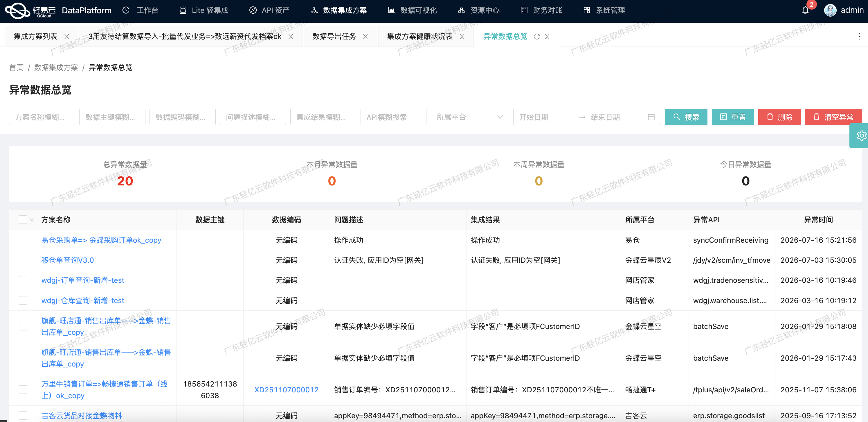Toggle the select-all checkbox in table header

(x=23, y=220)
